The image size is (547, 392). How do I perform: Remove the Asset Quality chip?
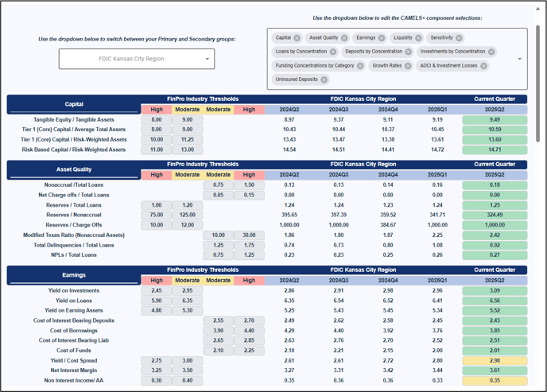pos(344,38)
